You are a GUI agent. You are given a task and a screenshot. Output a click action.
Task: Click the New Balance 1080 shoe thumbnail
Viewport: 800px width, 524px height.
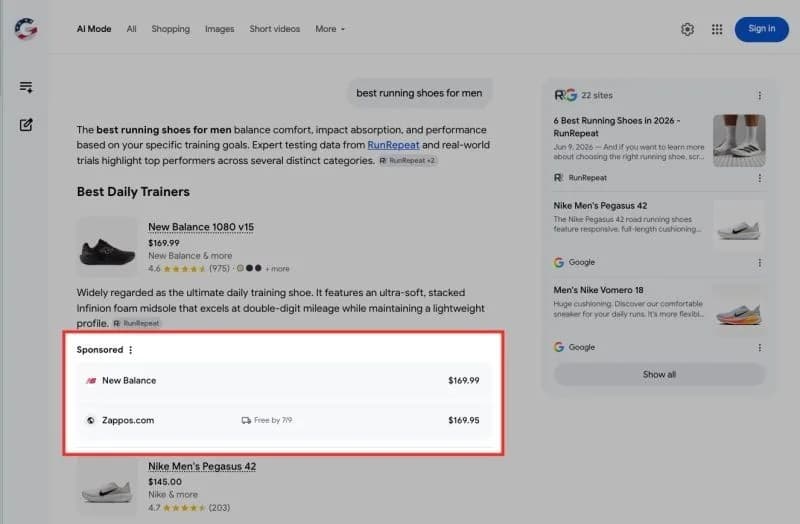click(107, 247)
